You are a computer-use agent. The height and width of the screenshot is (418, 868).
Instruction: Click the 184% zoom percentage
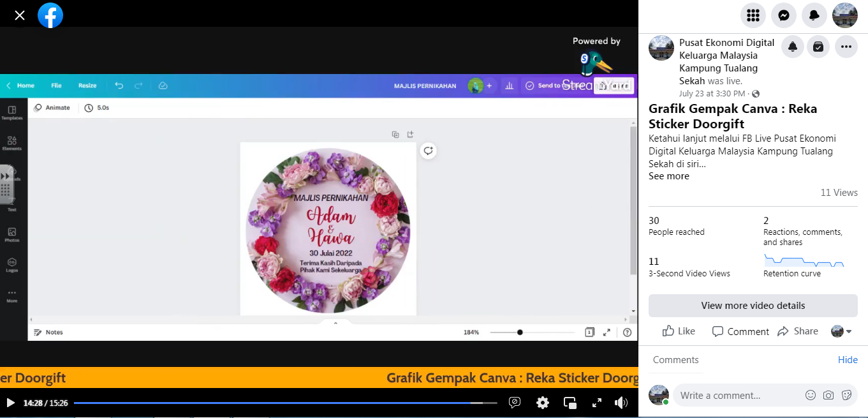(471, 332)
